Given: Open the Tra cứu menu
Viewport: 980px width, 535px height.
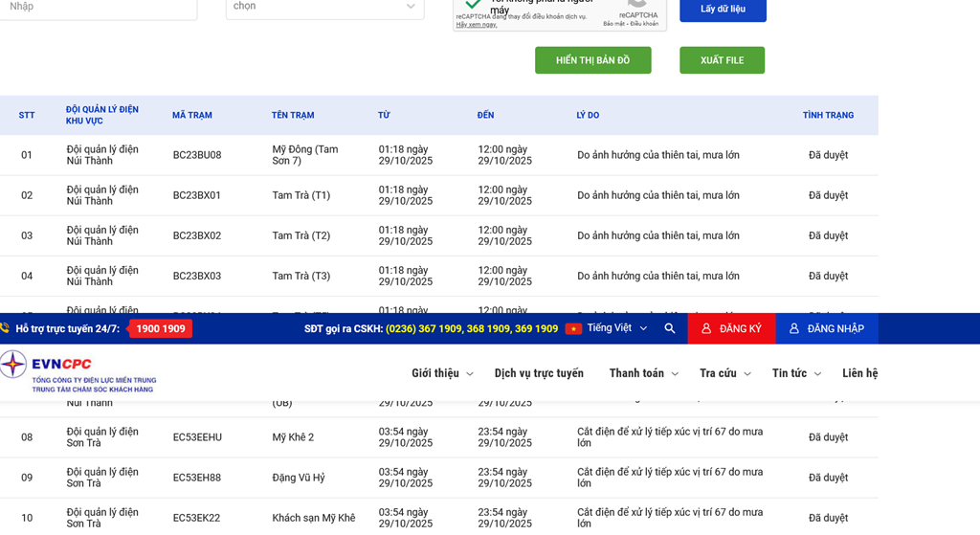Looking at the screenshot, I should click(724, 373).
